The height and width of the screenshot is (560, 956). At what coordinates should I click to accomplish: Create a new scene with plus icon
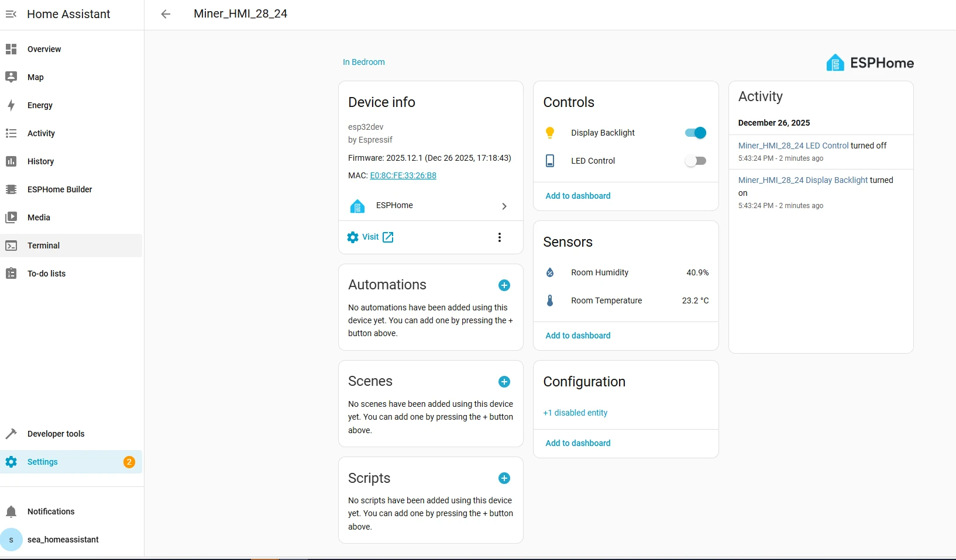(504, 382)
